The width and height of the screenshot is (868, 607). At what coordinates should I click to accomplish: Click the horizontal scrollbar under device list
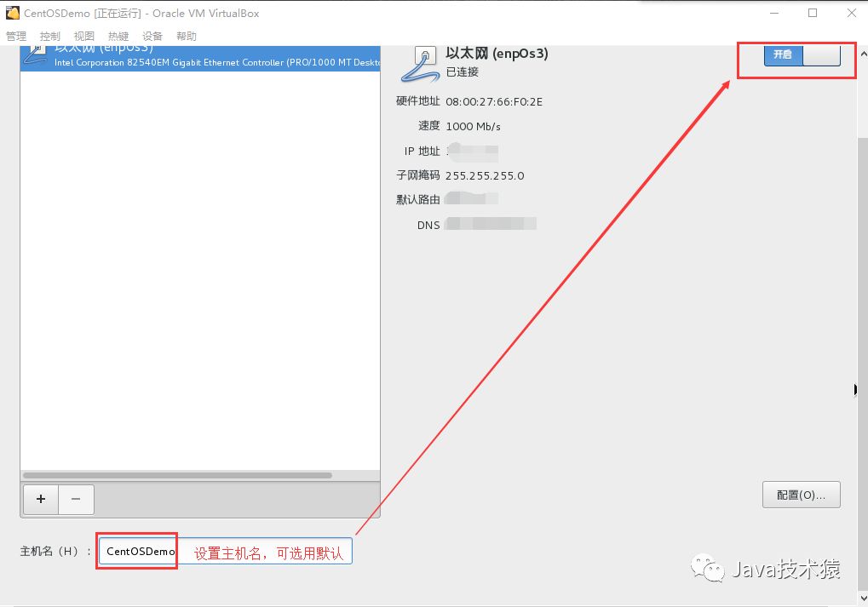tap(178, 475)
